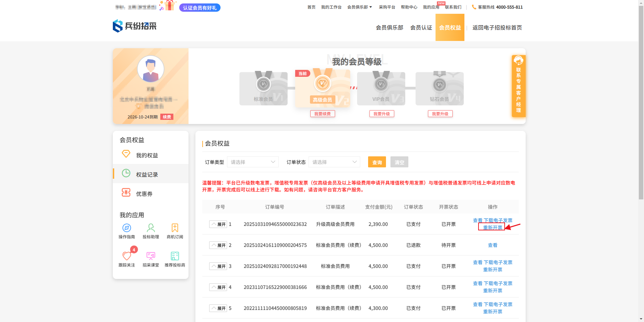
Task: Select 权益记录 in the sidebar
Action: (147, 175)
